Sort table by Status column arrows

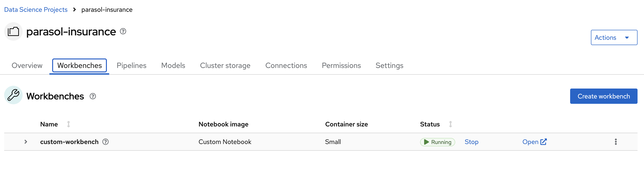(x=450, y=124)
